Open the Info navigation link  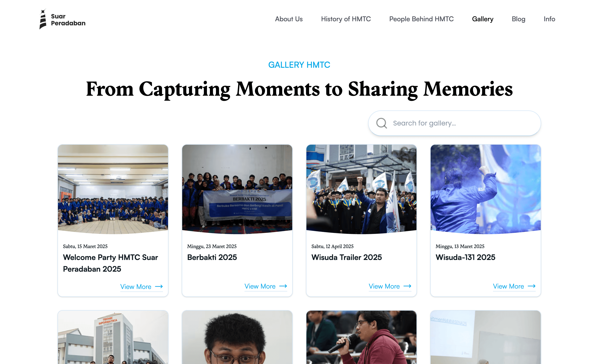click(549, 19)
